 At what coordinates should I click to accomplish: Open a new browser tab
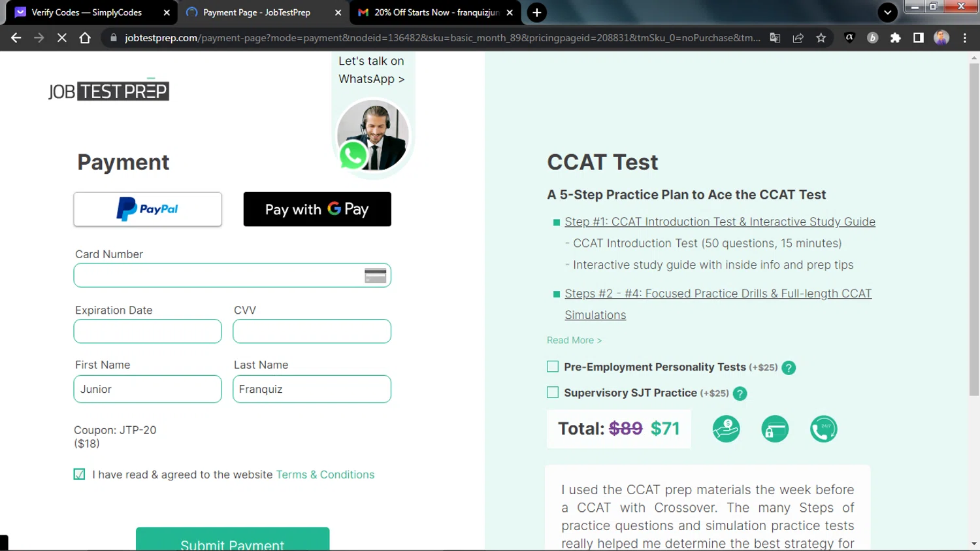(x=536, y=12)
